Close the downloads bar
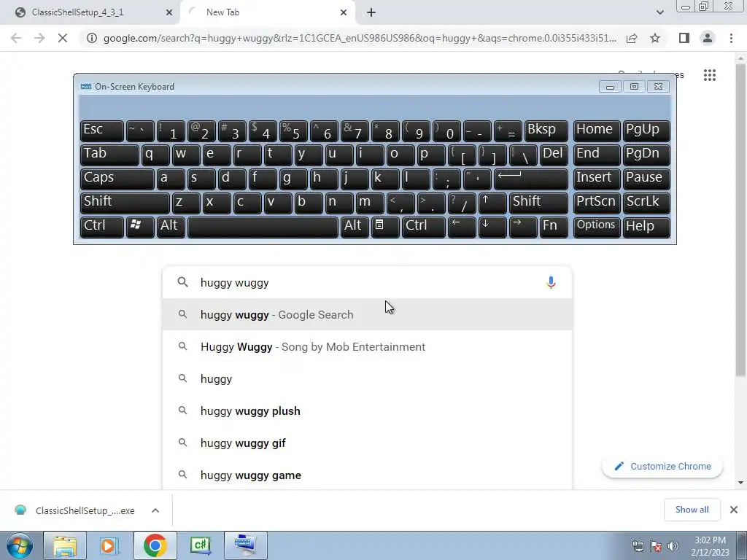 point(734,510)
